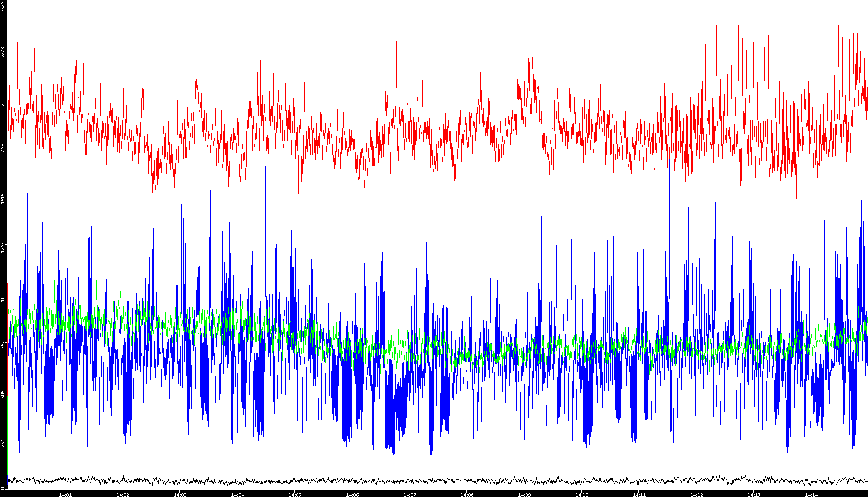Click the 14:03 time axis label
The height and width of the screenshot is (497, 868).
(180, 495)
